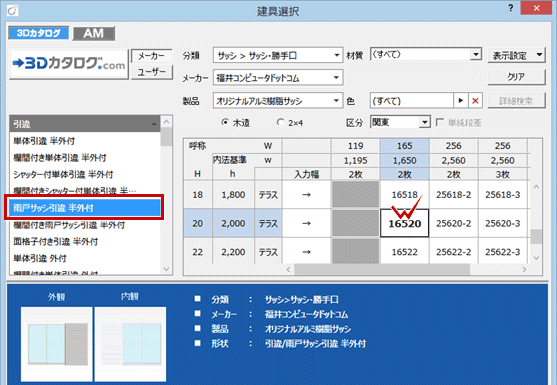Click the 内観 interior preview thumbnail
Image resolution: width=557 pixels, height=385 pixels.
(130, 344)
